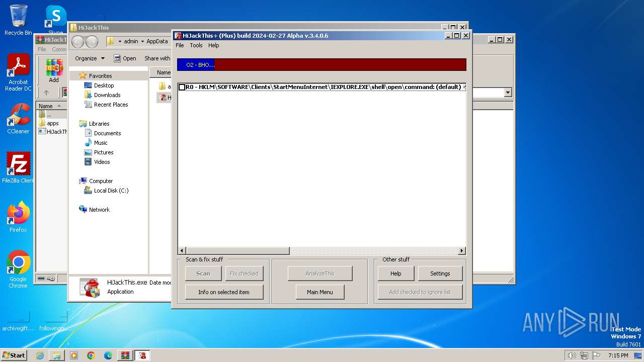Screen dimensions: 644x362
Task: Launch Firefox from the desktop
Action: [x=18, y=217]
